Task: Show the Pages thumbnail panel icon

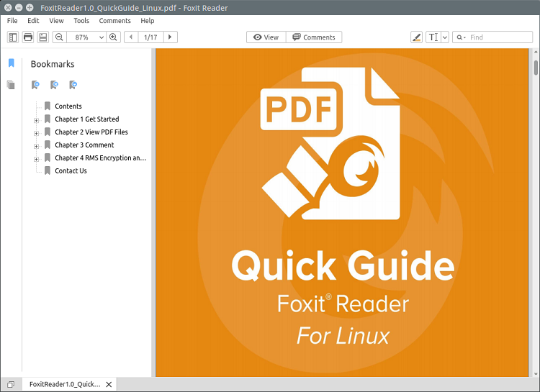Action: point(11,85)
